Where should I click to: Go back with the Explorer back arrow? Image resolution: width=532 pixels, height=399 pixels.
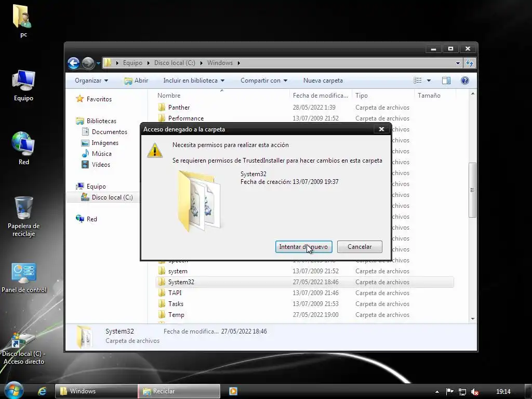point(73,63)
